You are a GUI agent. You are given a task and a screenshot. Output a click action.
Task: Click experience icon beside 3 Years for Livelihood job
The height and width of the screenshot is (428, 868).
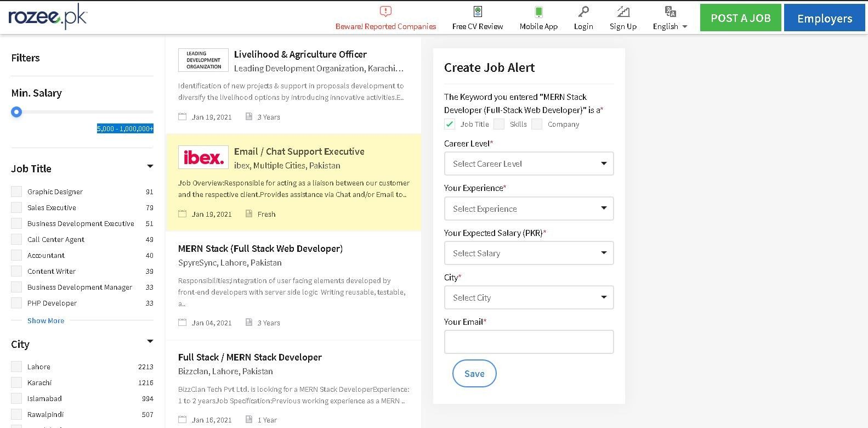tap(249, 117)
